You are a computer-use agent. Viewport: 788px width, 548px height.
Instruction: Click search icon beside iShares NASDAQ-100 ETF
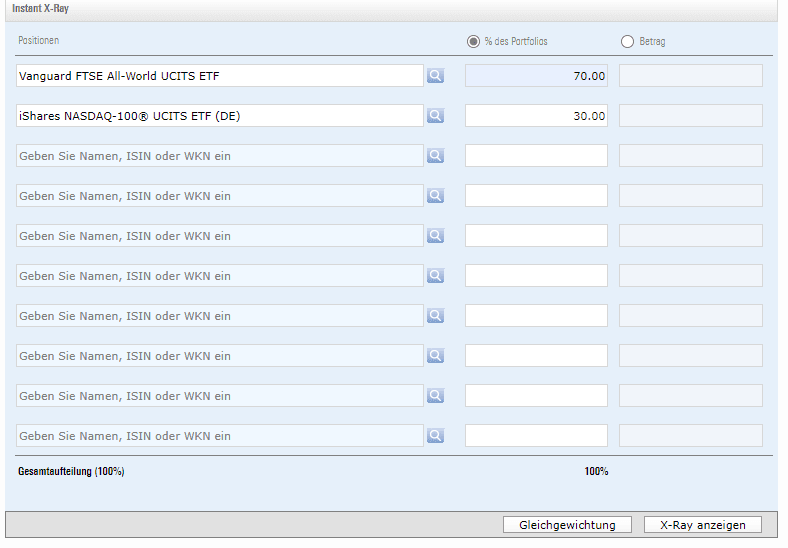435,116
